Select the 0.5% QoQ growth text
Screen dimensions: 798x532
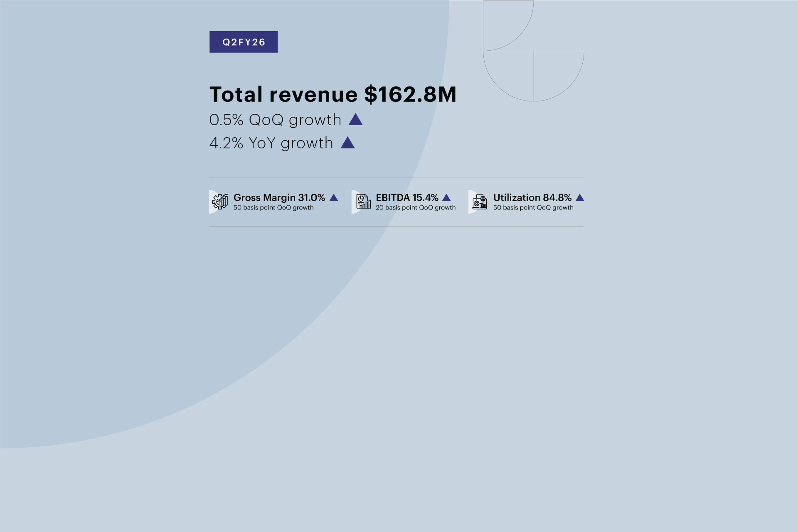coord(275,120)
